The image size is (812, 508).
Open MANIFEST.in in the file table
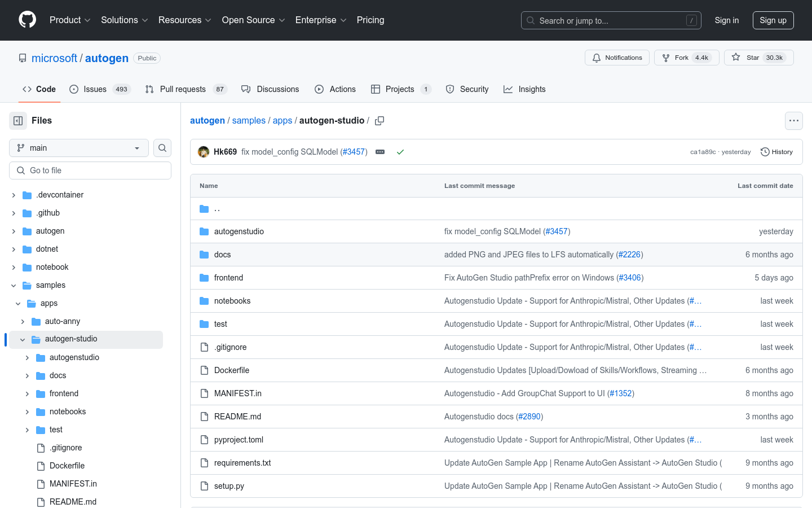point(238,393)
